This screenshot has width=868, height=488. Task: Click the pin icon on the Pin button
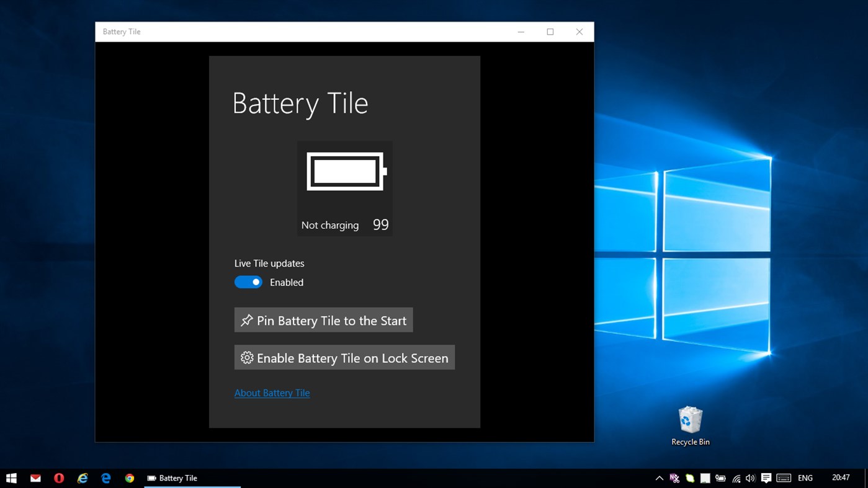point(246,320)
